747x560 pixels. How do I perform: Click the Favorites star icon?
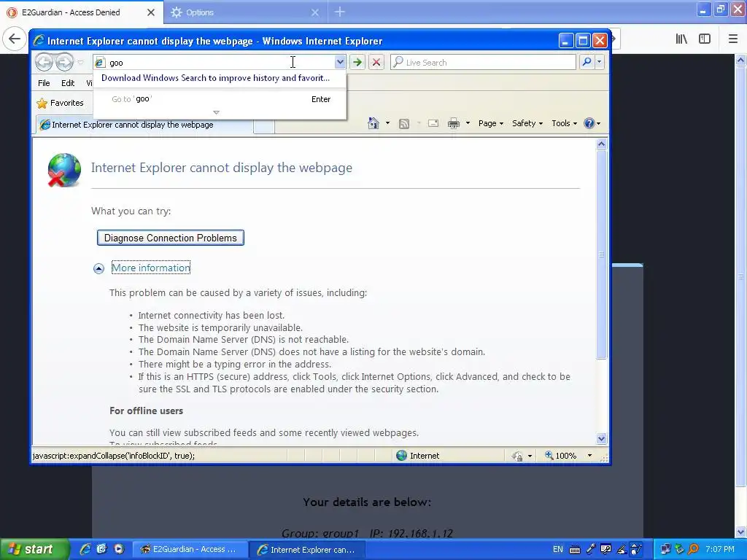click(x=42, y=103)
